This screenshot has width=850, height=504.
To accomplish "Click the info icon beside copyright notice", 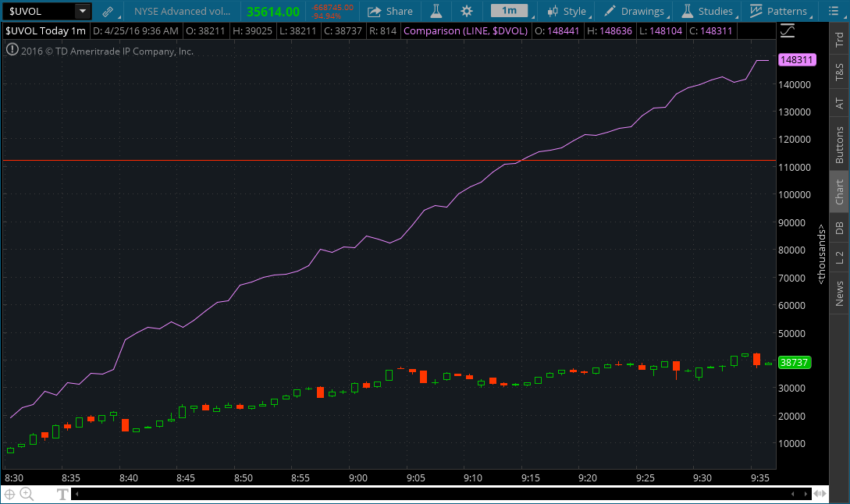I will pos(12,51).
